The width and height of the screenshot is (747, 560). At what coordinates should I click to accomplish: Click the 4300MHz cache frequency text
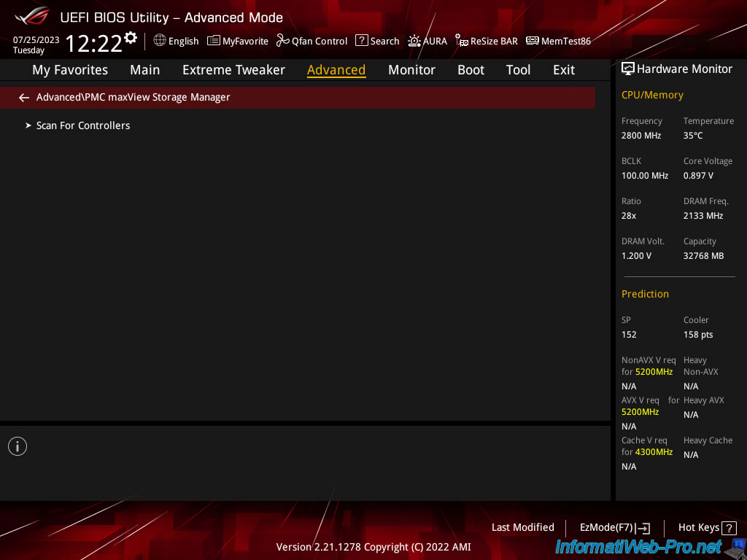[x=654, y=452]
